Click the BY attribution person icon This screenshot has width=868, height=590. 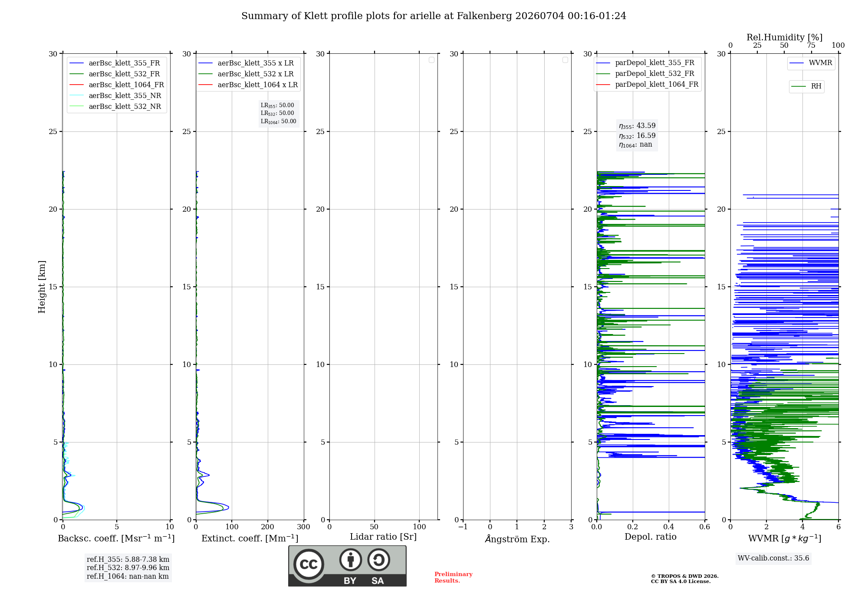coord(351,560)
